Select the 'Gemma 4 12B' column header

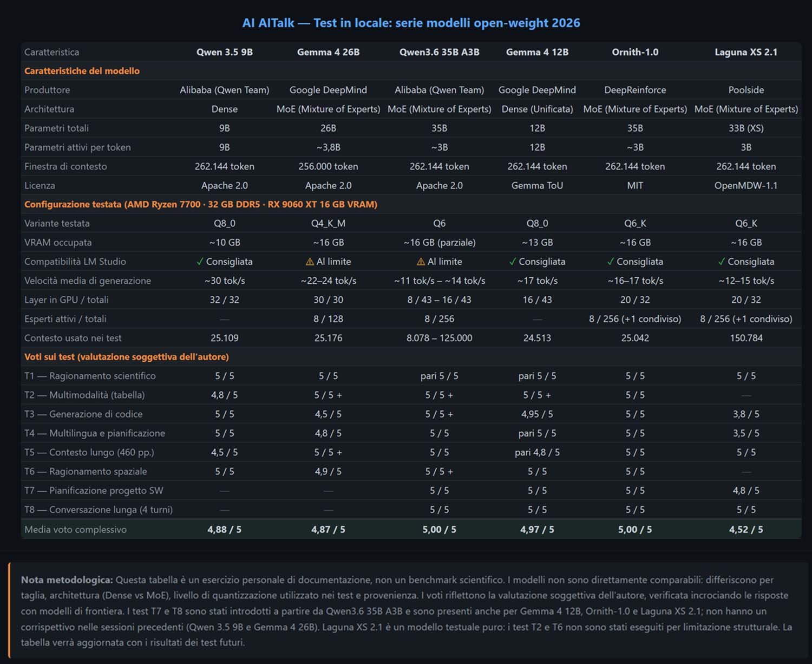tap(538, 52)
